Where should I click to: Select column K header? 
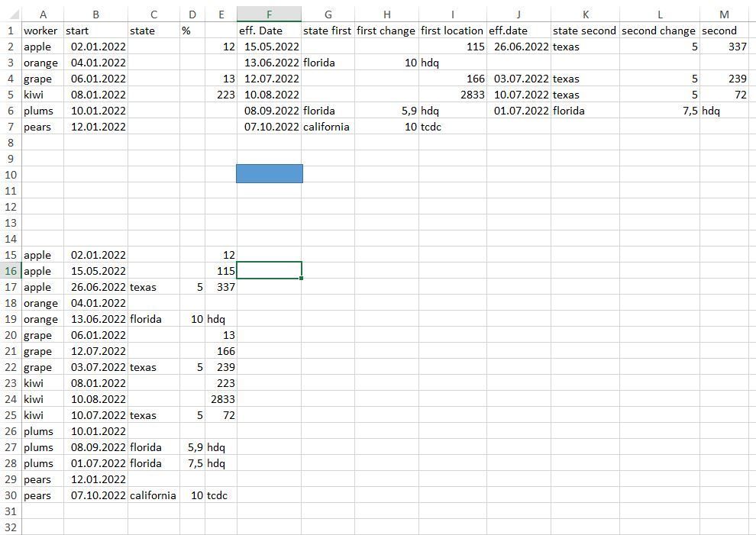(585, 15)
